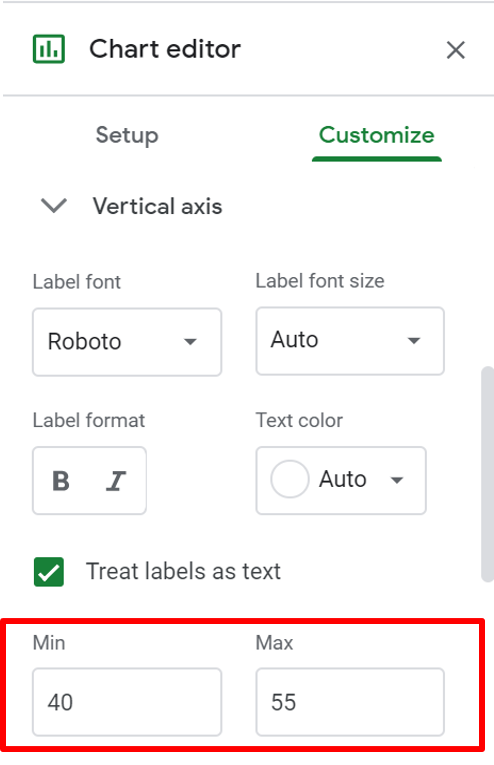Switch to the Setup tab

point(127,135)
